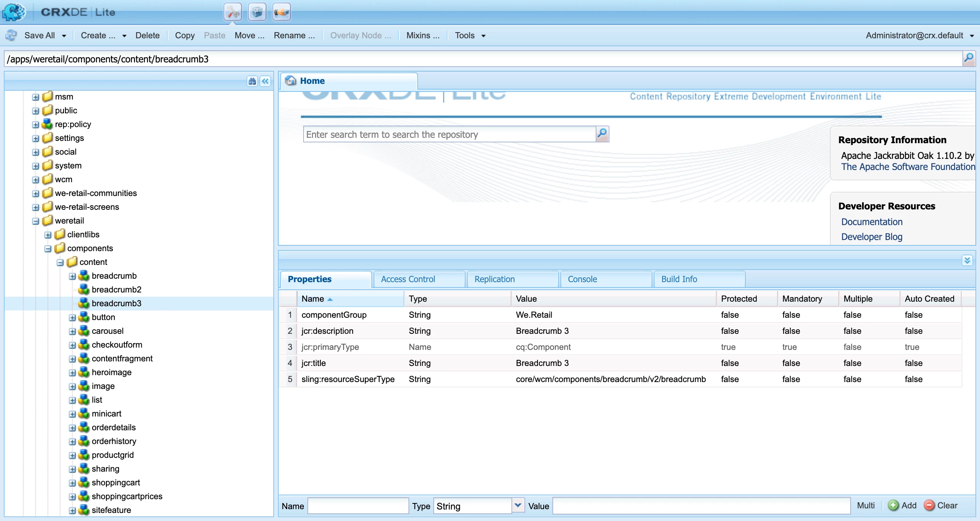Open the Documentation link
Screen dimensions: 980x521
pos(872,222)
